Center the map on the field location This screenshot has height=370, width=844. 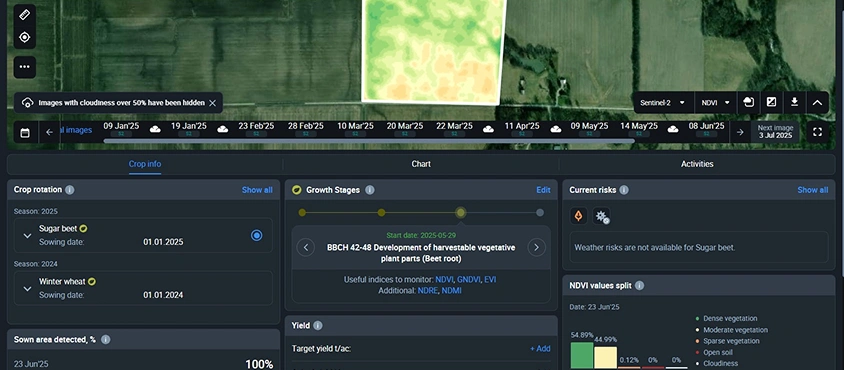24,37
